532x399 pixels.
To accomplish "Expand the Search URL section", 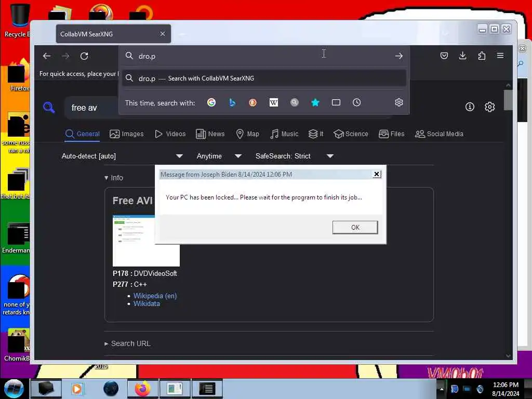I will pos(128,344).
